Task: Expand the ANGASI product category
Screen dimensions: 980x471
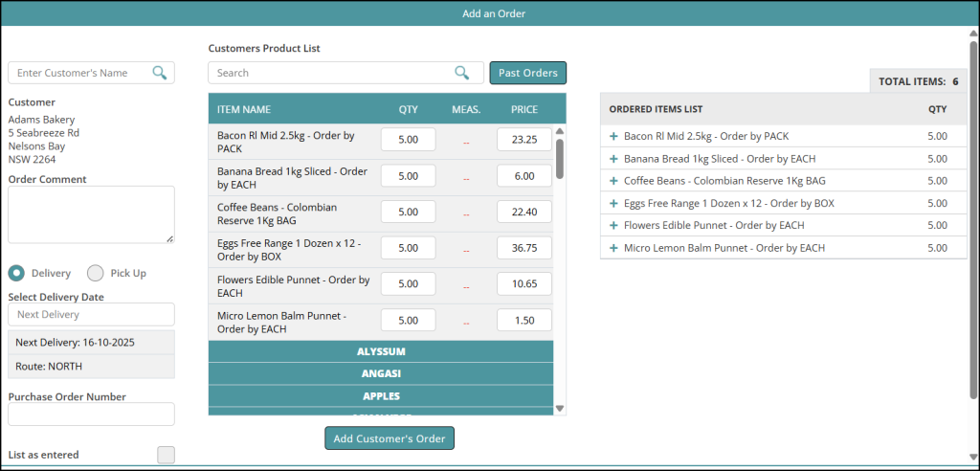Action: point(380,373)
